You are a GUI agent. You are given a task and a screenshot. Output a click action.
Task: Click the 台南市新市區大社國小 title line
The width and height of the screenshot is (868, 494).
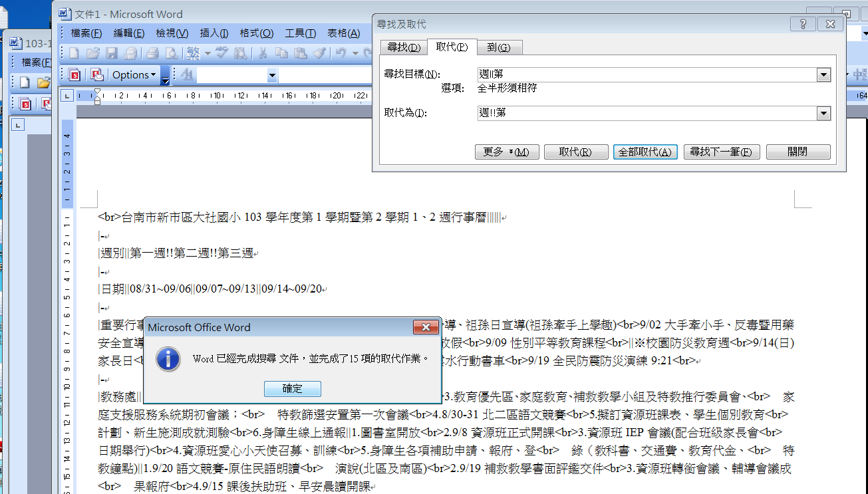coord(303,217)
